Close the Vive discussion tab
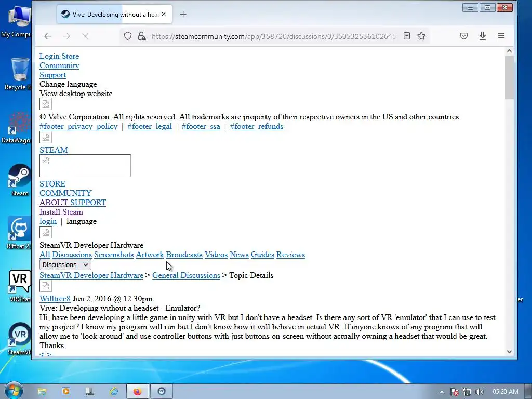Viewport: 532px width, 399px height. pos(164,14)
